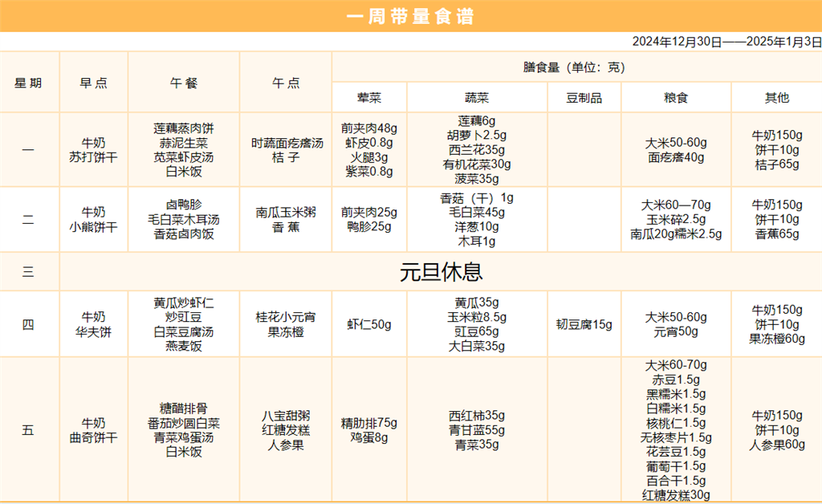Viewport: 822px width, 504px height.
Task: Select the 曲奇饼干 breakfast cell
Action: pyautogui.click(x=93, y=437)
